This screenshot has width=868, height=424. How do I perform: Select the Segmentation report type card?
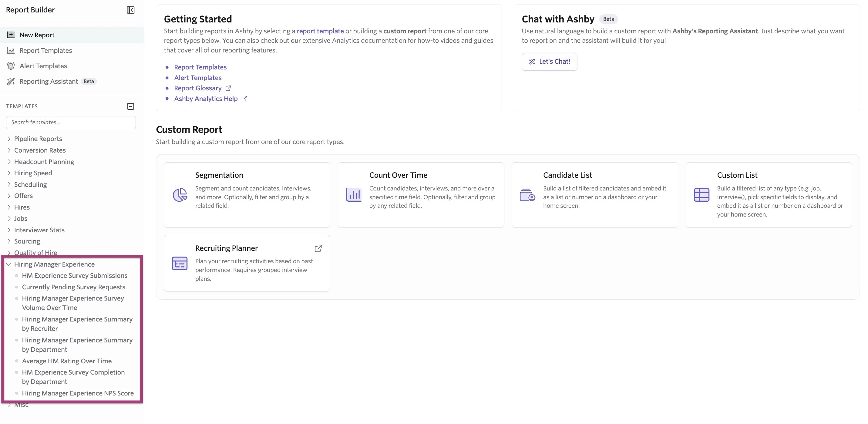247,195
